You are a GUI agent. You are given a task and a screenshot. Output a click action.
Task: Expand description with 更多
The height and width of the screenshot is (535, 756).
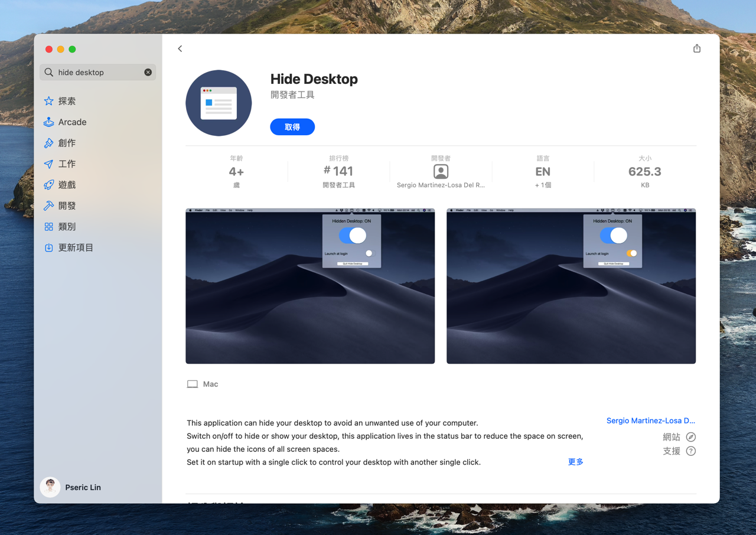point(576,462)
